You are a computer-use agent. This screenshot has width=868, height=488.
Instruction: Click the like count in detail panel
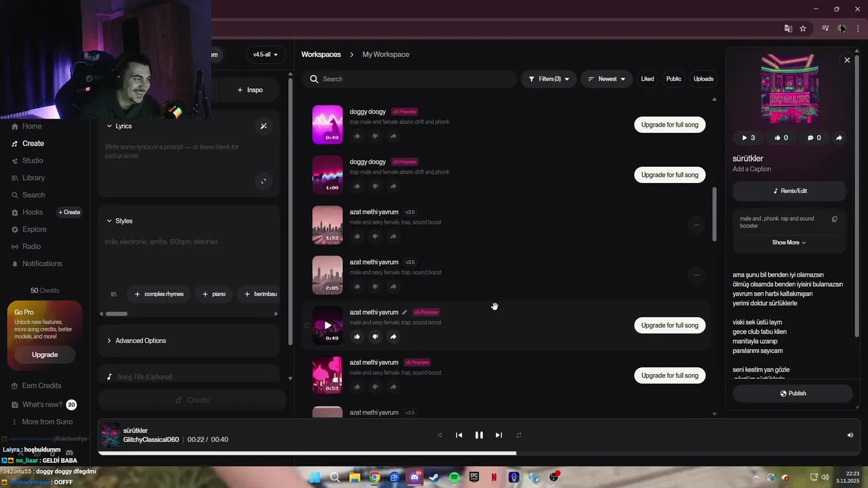(781, 138)
